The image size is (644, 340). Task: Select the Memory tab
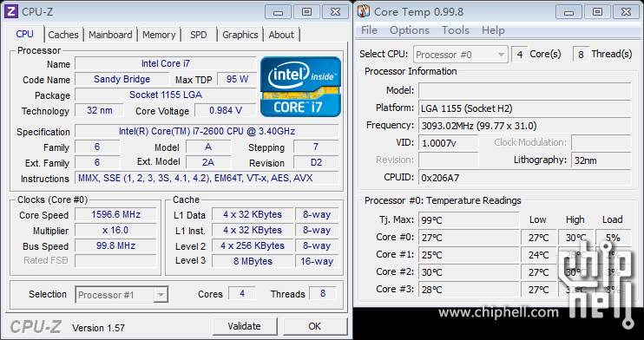(159, 35)
